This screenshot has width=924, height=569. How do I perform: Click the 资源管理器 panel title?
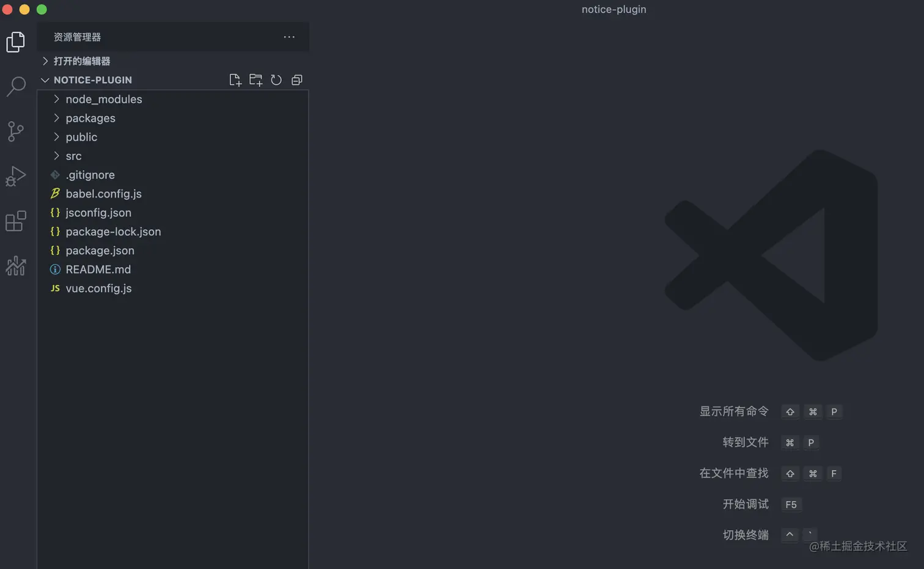click(x=77, y=37)
